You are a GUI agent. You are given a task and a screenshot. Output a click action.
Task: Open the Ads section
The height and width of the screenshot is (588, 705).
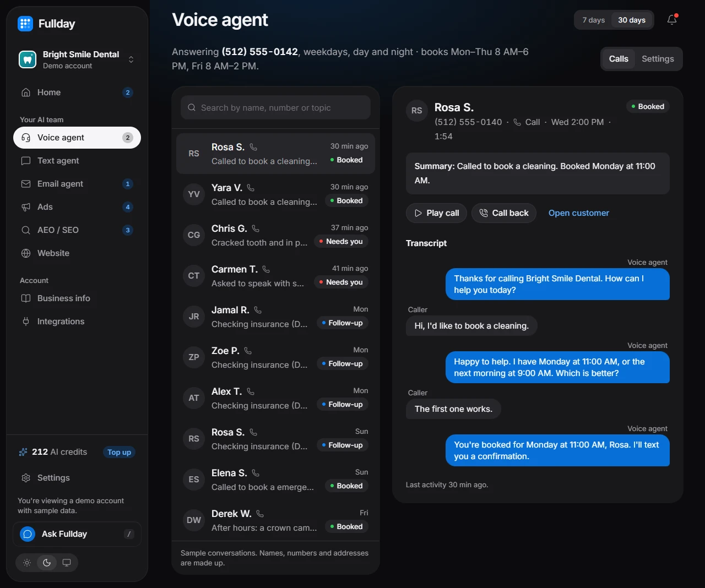[77, 207]
